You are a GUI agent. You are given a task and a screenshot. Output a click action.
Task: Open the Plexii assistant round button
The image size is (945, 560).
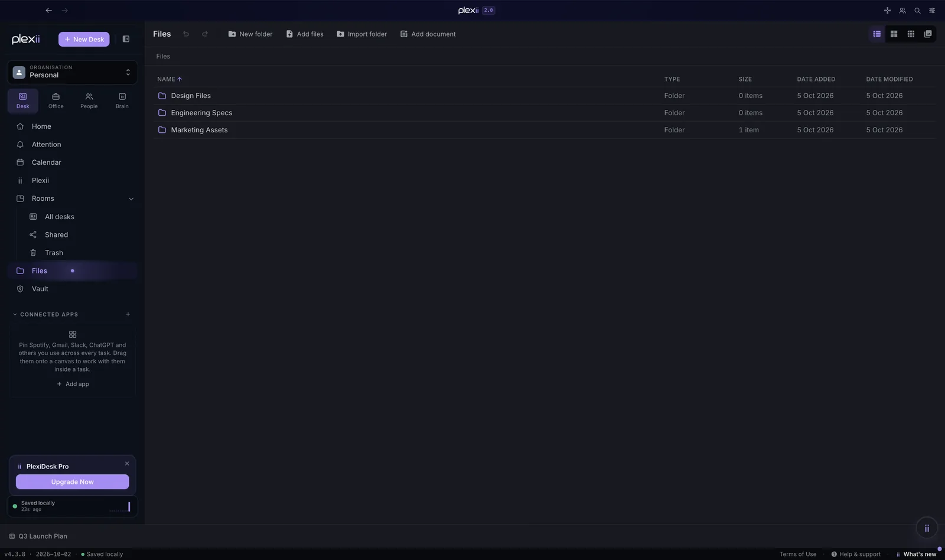(927, 528)
